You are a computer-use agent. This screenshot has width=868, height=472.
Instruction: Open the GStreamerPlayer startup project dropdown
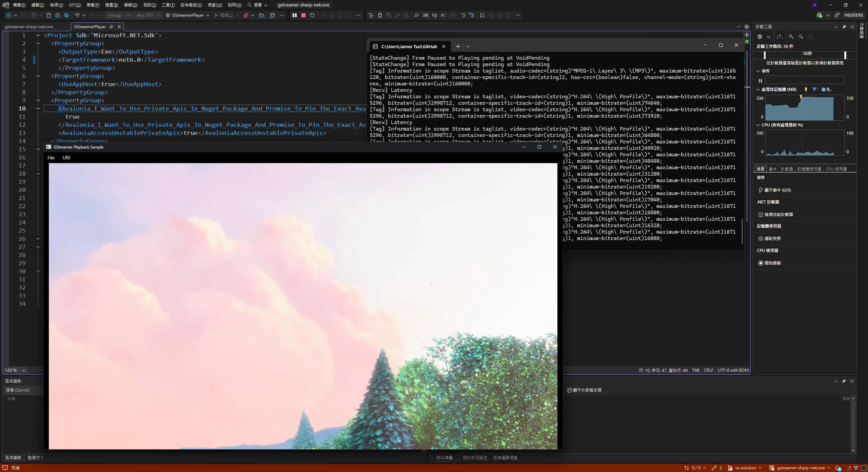pos(208,15)
